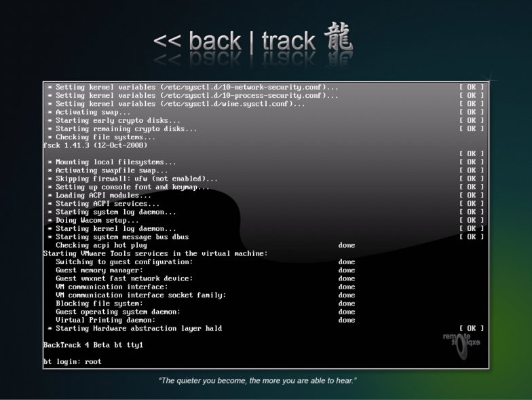Click 'VM communication interface socket family:' line
The height and width of the screenshot is (400, 532).
tap(141, 295)
